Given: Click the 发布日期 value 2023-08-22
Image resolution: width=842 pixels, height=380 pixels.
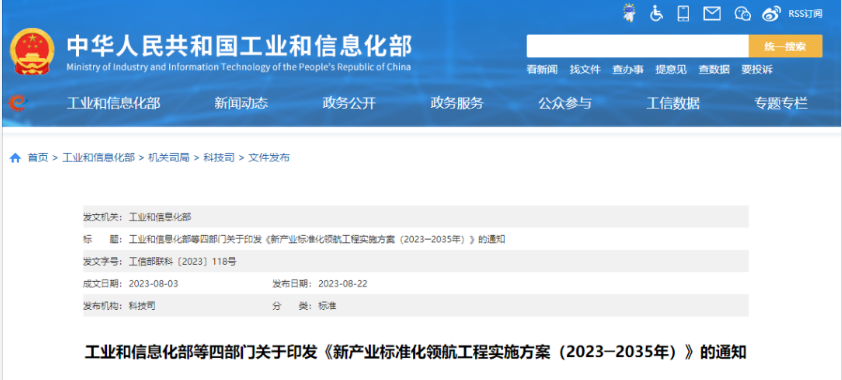Looking at the screenshot, I should [343, 284].
